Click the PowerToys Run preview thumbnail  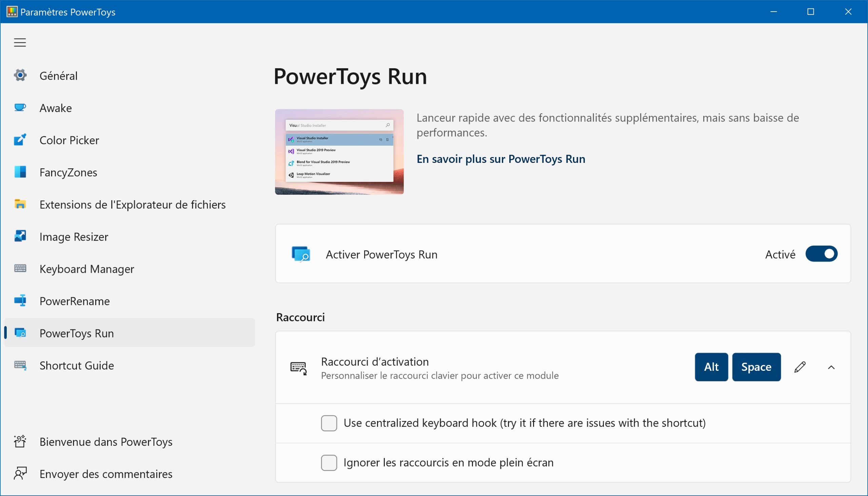(339, 152)
